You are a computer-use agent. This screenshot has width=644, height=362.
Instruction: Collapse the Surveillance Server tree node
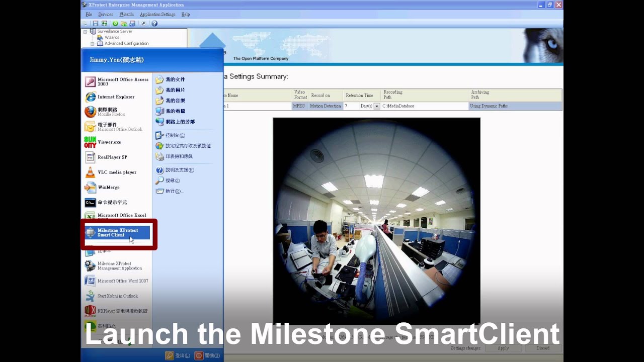[85, 32]
